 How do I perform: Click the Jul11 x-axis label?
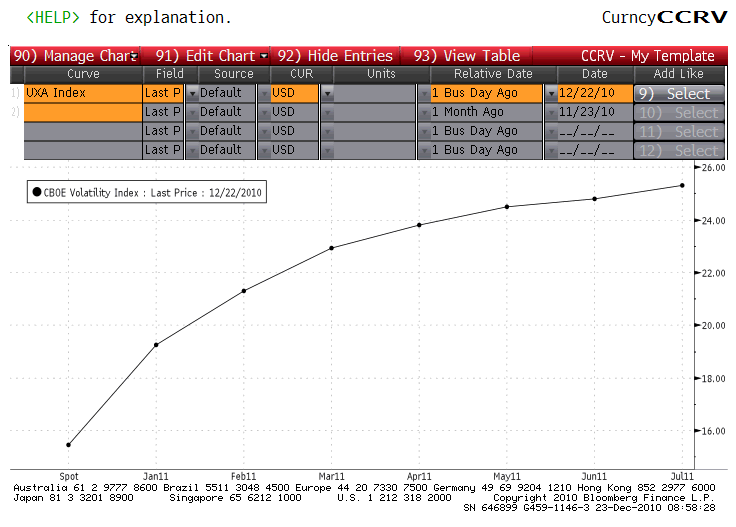pyautogui.click(x=682, y=476)
